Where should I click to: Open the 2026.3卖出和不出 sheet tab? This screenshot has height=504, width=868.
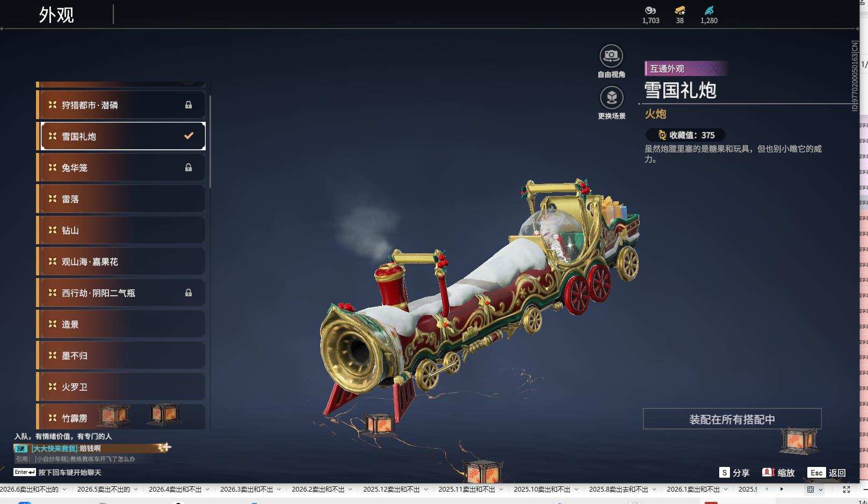pyautogui.click(x=247, y=490)
